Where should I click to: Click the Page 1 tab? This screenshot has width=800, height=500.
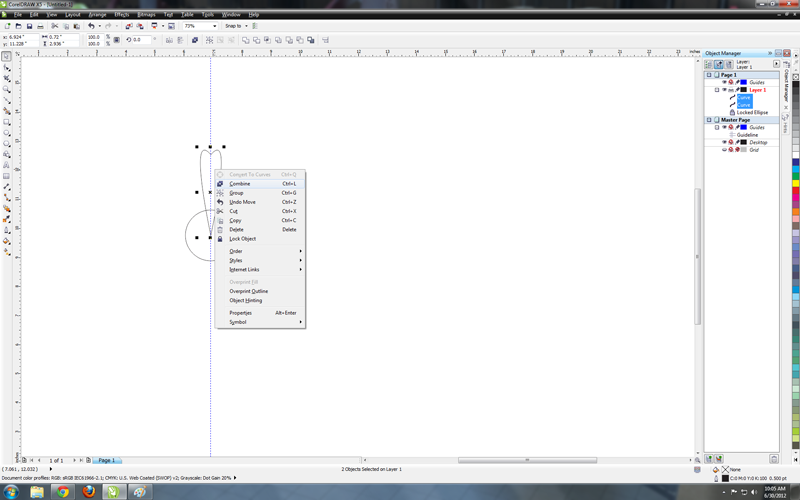tap(107, 460)
